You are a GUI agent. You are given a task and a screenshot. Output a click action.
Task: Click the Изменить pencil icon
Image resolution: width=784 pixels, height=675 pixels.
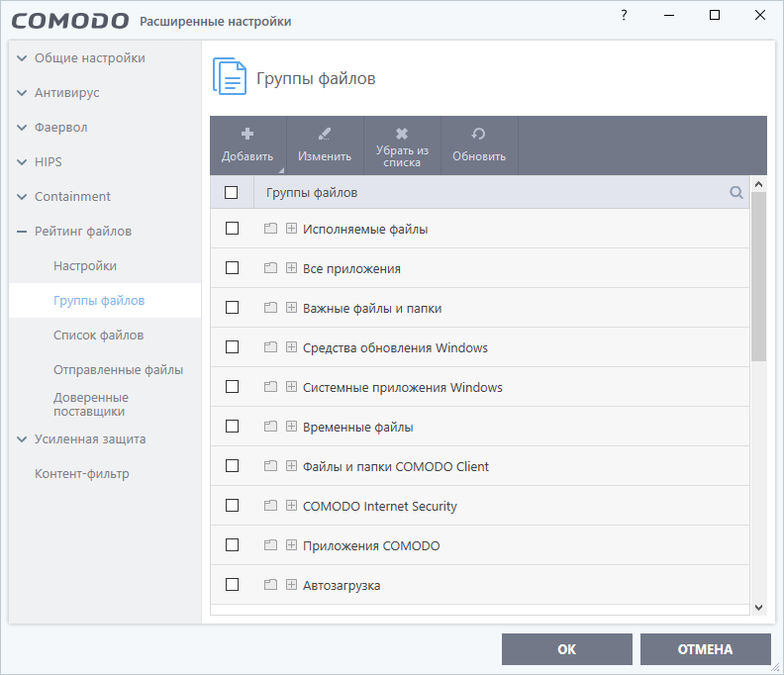click(x=325, y=134)
